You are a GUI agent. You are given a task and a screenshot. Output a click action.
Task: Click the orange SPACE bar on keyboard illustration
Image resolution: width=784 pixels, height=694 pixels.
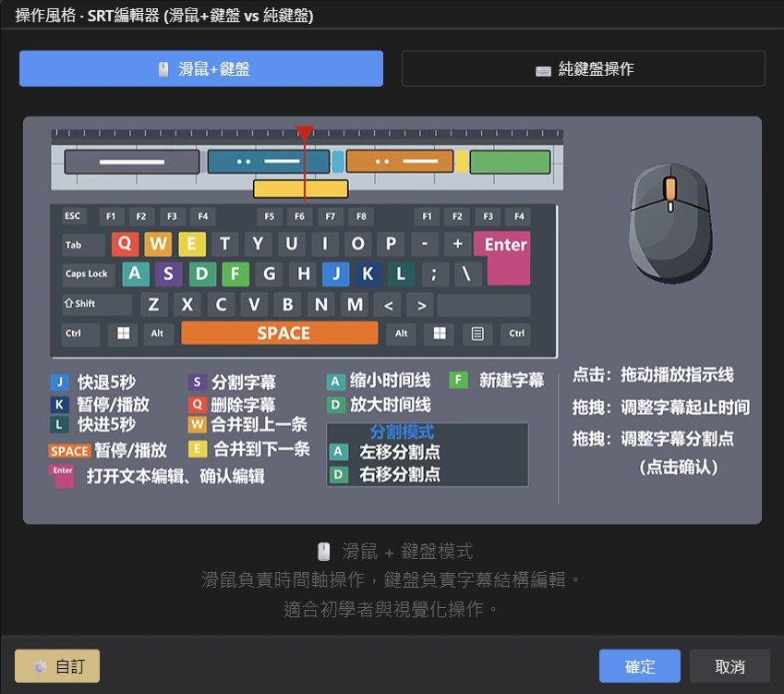[280, 334]
